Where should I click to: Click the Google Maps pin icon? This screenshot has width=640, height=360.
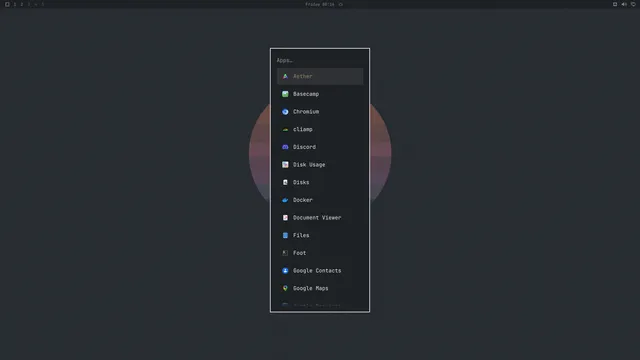point(285,288)
